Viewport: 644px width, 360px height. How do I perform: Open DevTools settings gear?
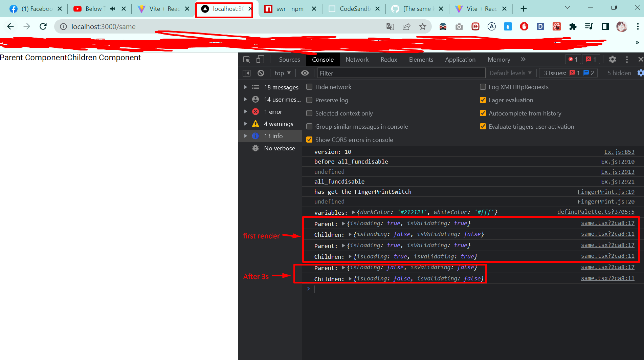click(612, 59)
